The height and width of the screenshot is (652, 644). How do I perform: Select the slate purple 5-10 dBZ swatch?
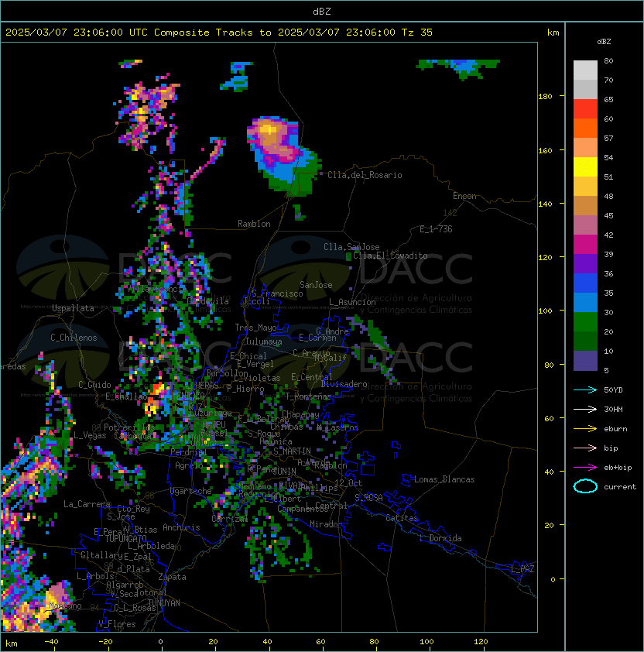[x=585, y=361]
